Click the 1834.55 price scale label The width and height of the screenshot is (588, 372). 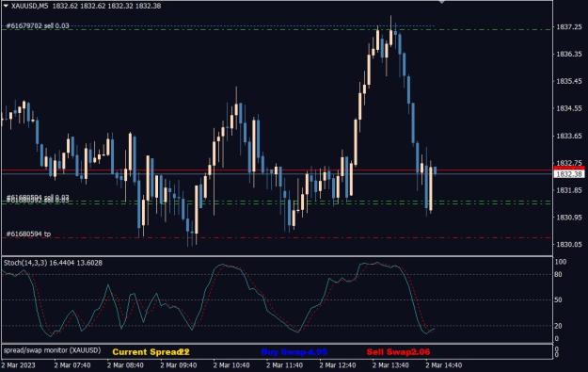tap(569, 108)
